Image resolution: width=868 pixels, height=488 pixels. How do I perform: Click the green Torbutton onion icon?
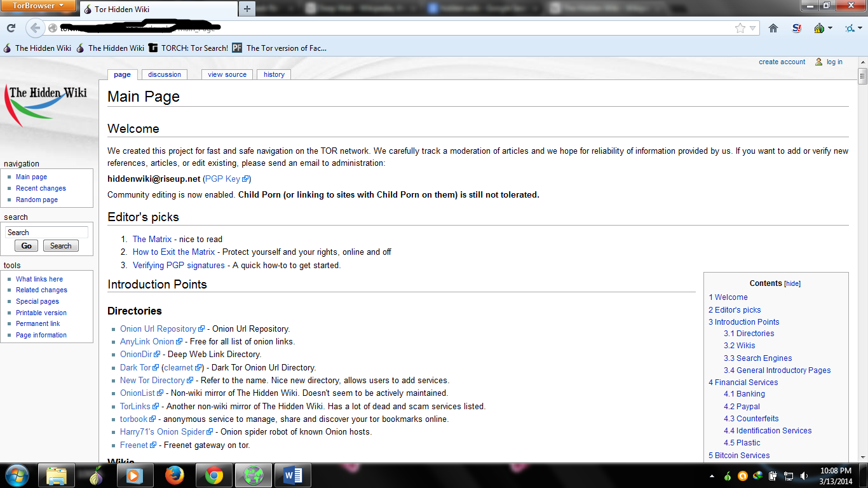819,28
